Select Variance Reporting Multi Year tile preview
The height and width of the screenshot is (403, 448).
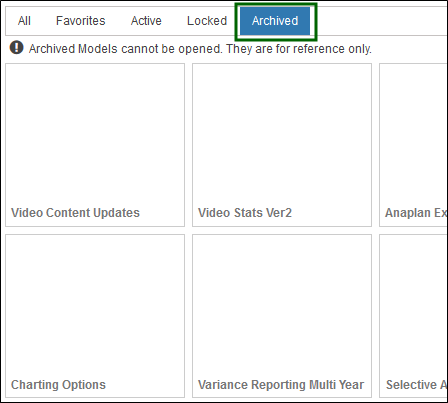282,306
